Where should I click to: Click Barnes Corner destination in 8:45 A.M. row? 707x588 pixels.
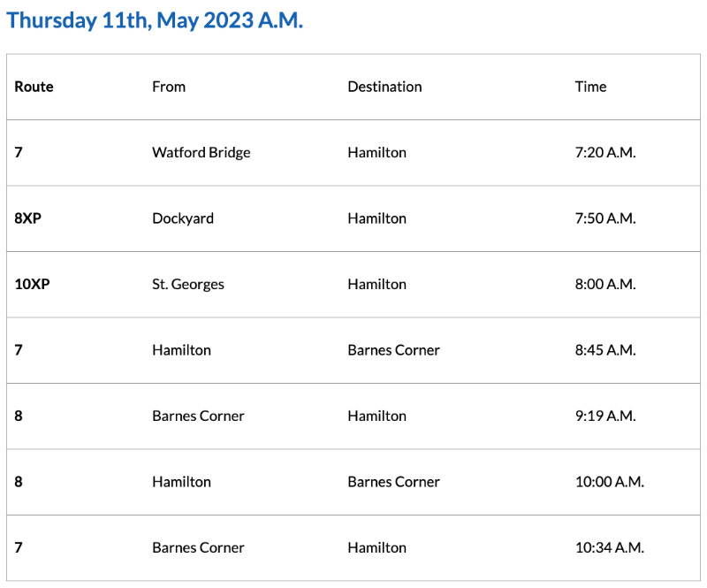tap(393, 350)
